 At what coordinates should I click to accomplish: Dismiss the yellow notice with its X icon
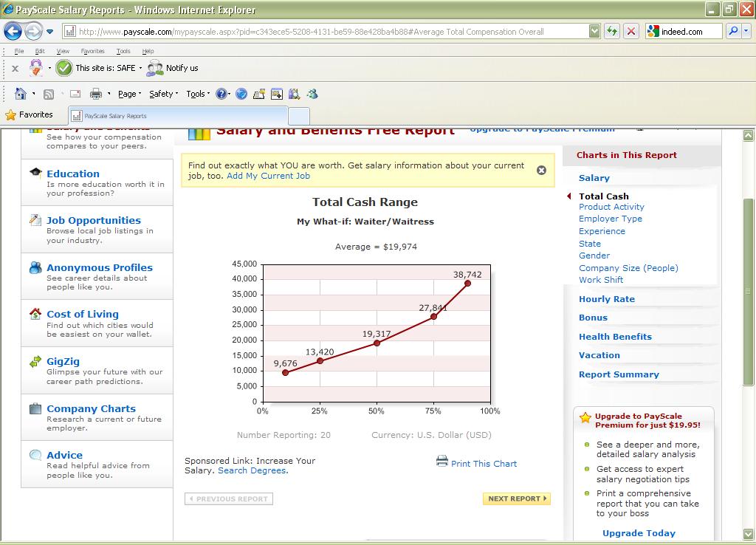click(x=541, y=170)
